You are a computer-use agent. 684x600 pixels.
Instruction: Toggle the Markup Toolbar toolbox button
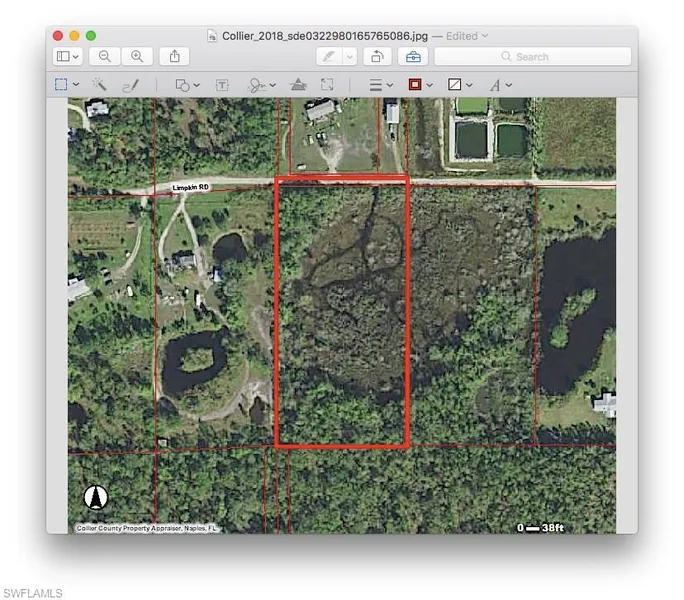(x=413, y=57)
